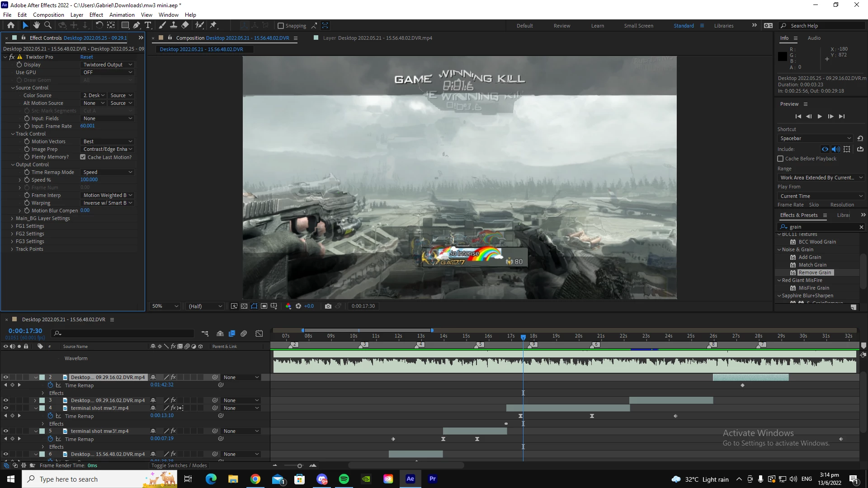Open the Motion Vectors dropdown
Screen dimensions: 868x488
pyautogui.click(x=108, y=141)
